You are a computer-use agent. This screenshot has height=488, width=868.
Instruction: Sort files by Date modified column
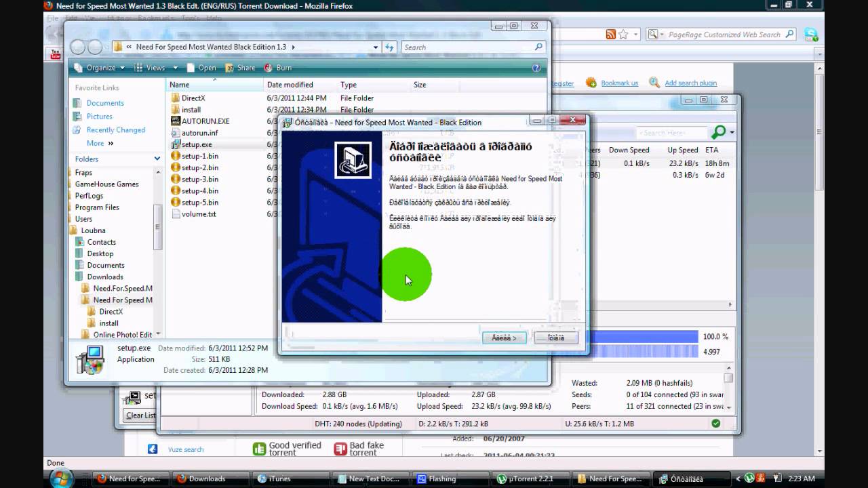tap(300, 85)
